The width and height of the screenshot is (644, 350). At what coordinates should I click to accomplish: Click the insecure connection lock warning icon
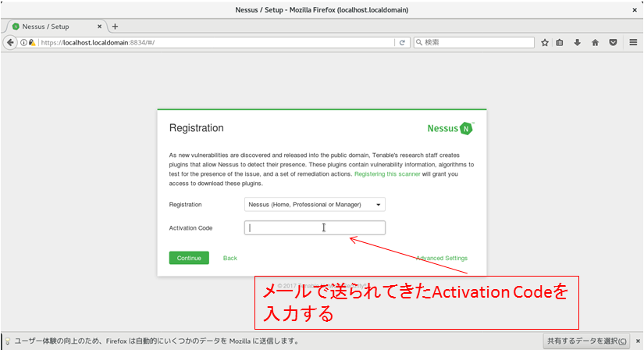click(32, 42)
